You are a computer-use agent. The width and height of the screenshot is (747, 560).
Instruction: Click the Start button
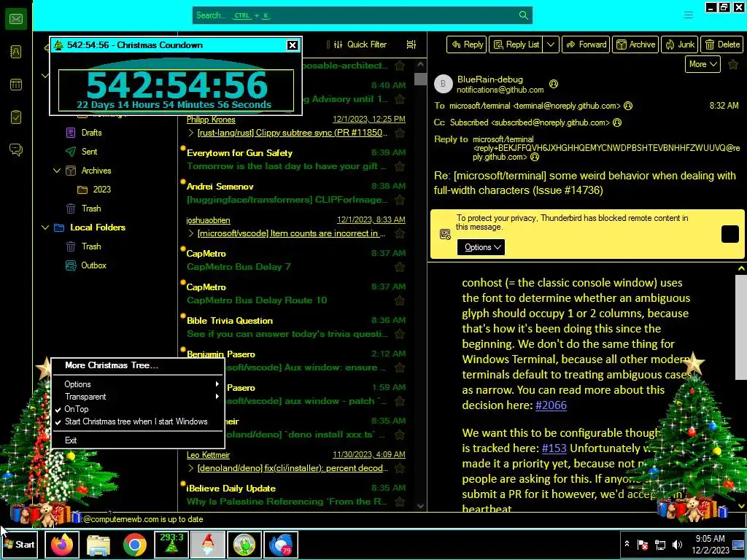(19, 545)
